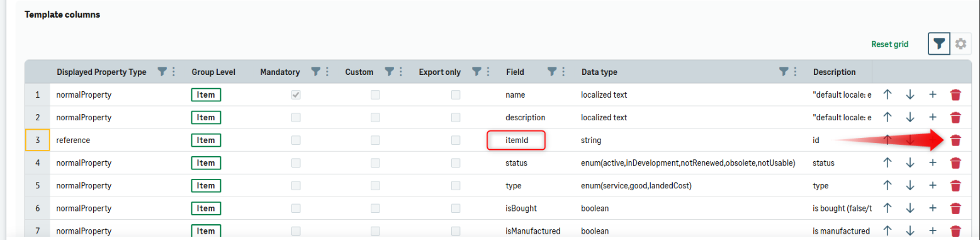Delete the name row
The image size is (980, 240).
pyautogui.click(x=955, y=95)
